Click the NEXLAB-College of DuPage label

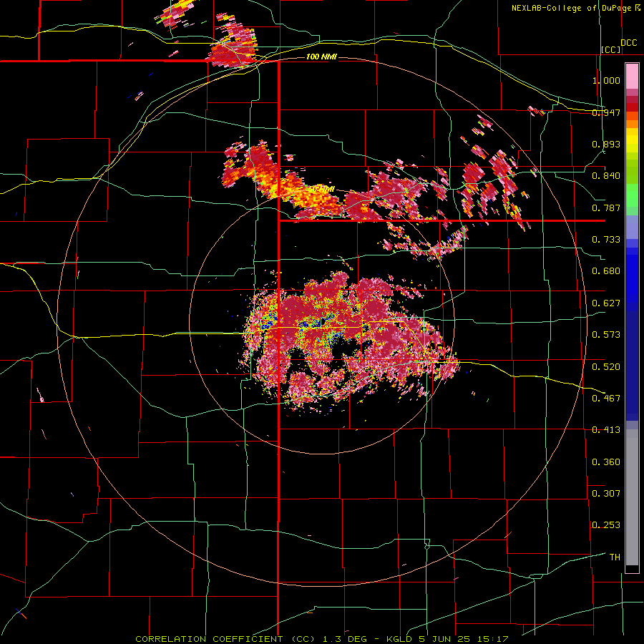(571, 8)
